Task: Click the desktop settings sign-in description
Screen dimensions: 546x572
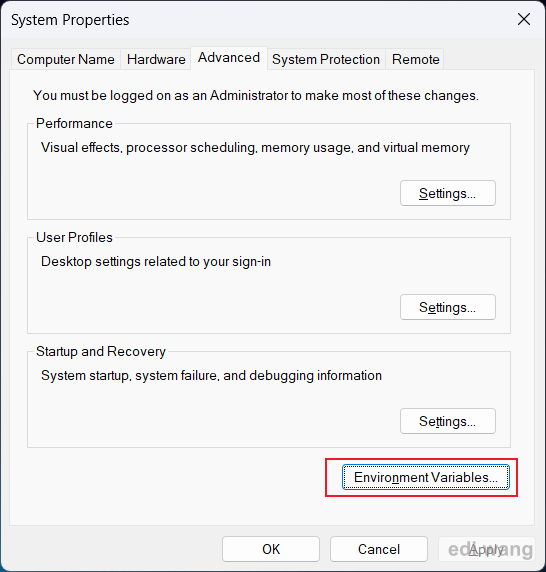Action: [x=156, y=262]
